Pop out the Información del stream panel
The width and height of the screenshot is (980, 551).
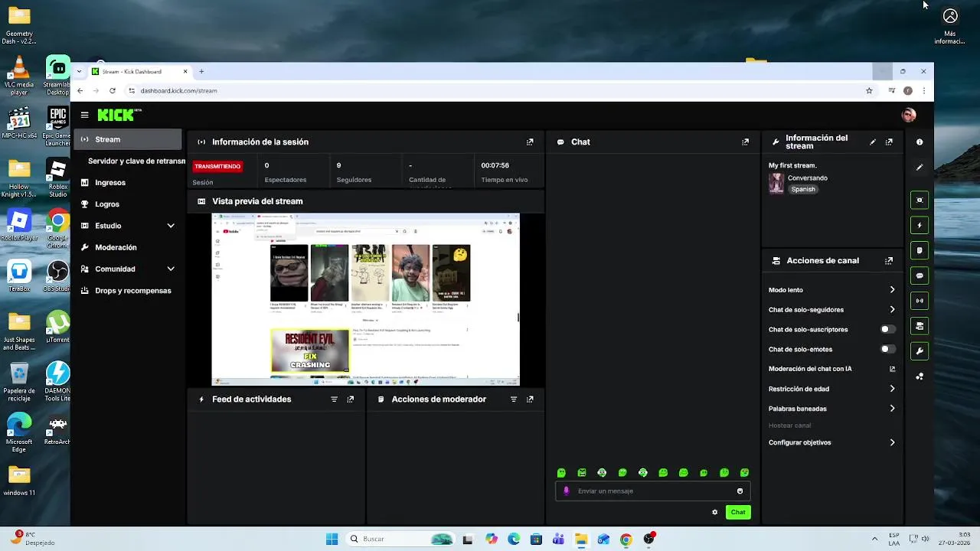[889, 142]
